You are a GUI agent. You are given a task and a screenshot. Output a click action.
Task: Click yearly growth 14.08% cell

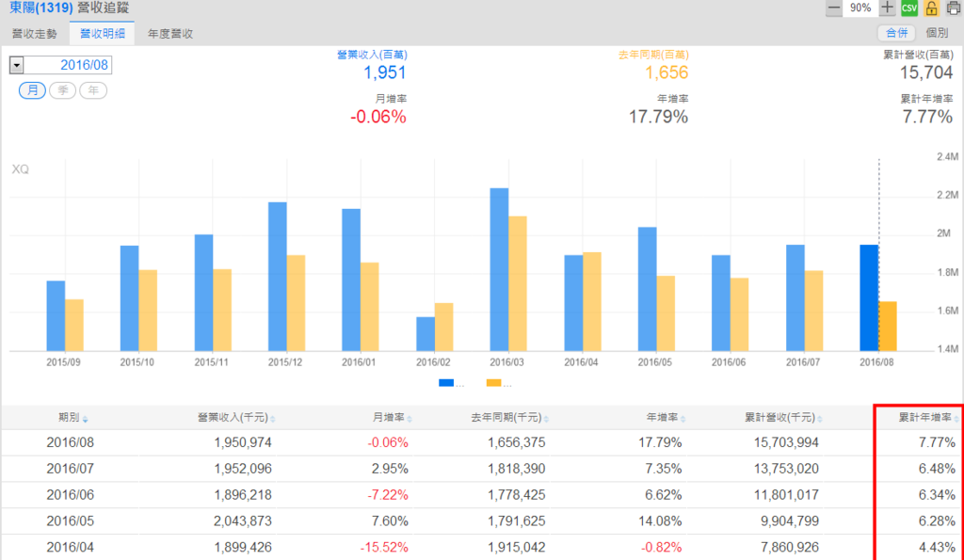point(660,521)
